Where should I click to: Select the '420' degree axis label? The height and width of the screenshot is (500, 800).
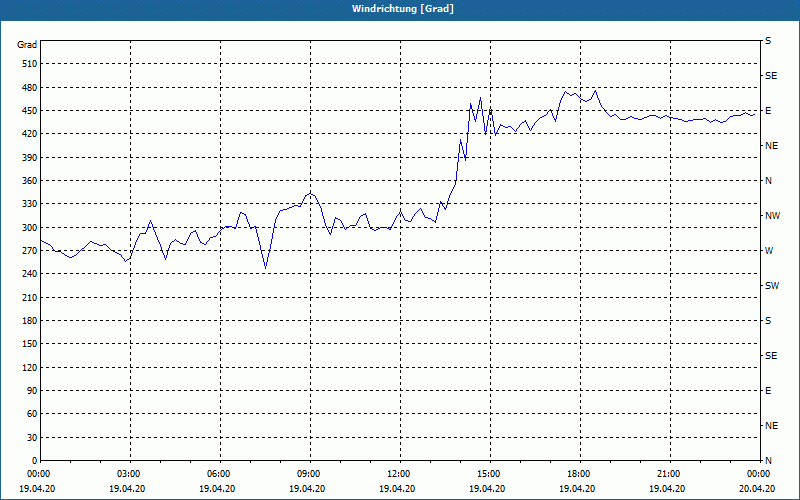pyautogui.click(x=30, y=134)
